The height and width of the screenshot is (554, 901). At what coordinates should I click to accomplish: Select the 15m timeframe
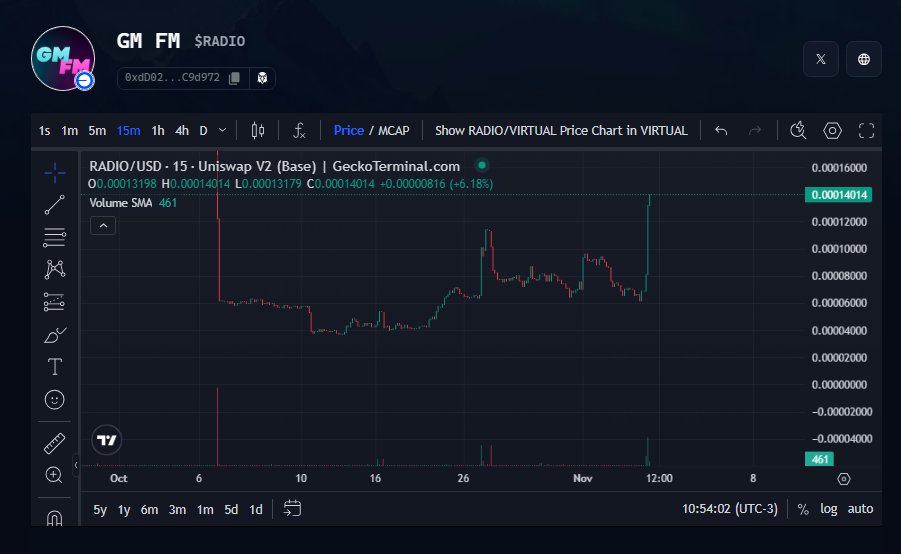(x=128, y=131)
